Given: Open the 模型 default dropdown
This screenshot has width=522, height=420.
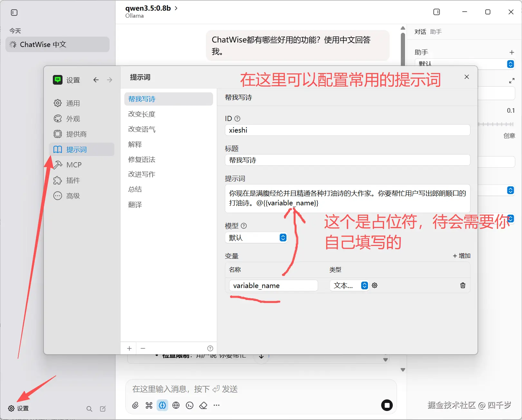Looking at the screenshot, I should click(256, 238).
